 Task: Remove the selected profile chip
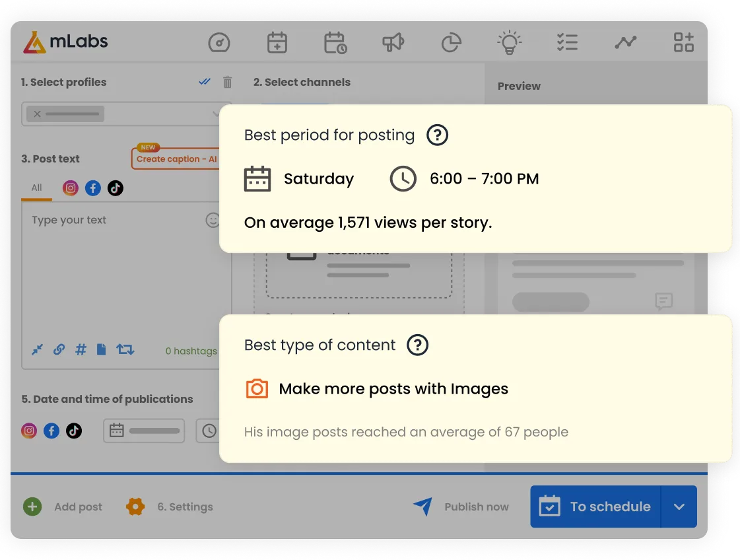pos(38,114)
